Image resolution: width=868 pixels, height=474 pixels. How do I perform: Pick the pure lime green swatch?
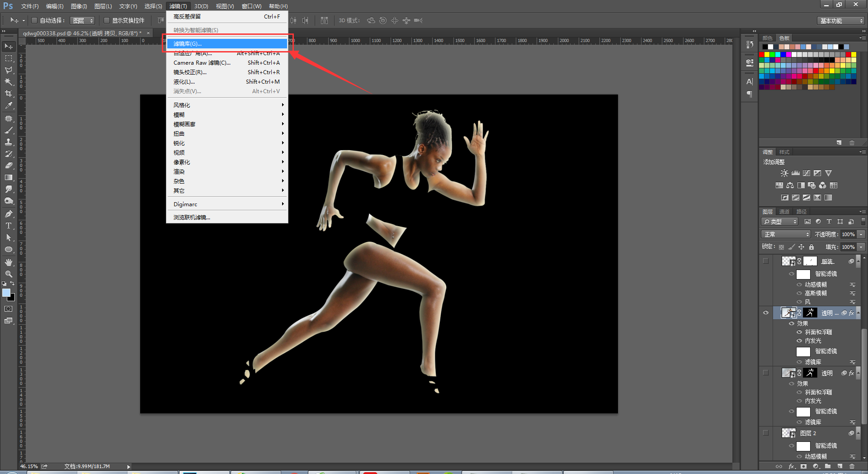coord(773,55)
